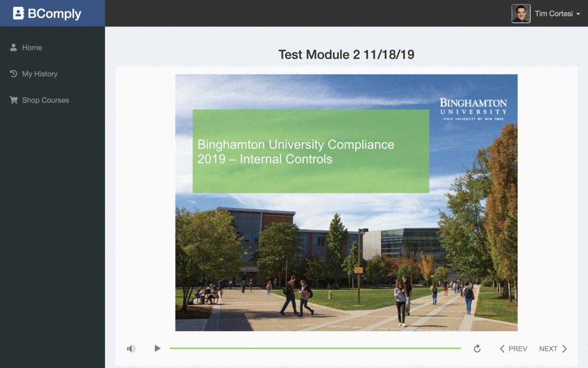The width and height of the screenshot is (588, 368).
Task: Click the "Test Module 2 11/18/19" heading
Action: 346,54
